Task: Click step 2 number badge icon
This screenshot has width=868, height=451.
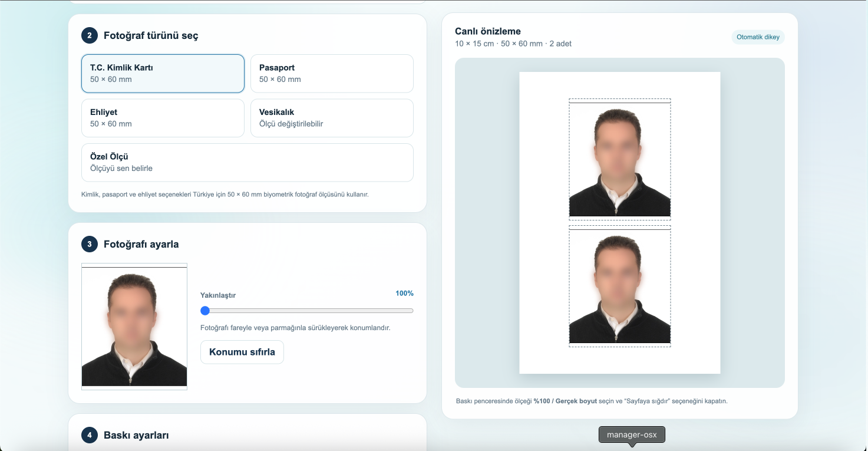Action: point(90,35)
